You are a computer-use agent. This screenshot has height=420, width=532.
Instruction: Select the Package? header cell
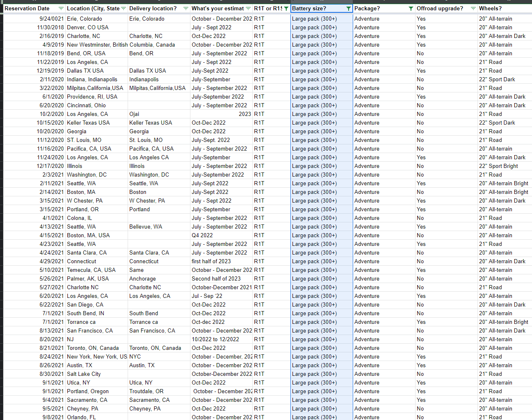click(384, 9)
